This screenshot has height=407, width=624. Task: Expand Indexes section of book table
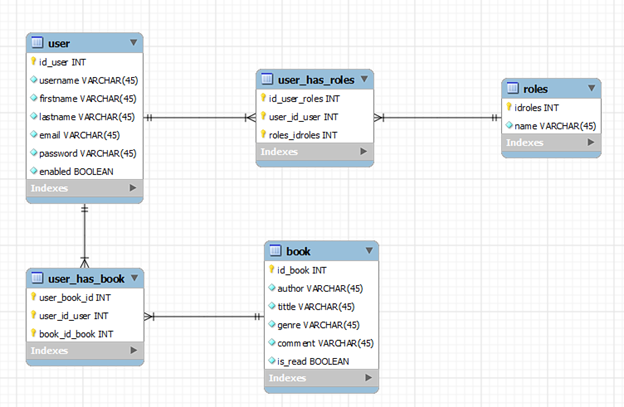click(x=369, y=379)
